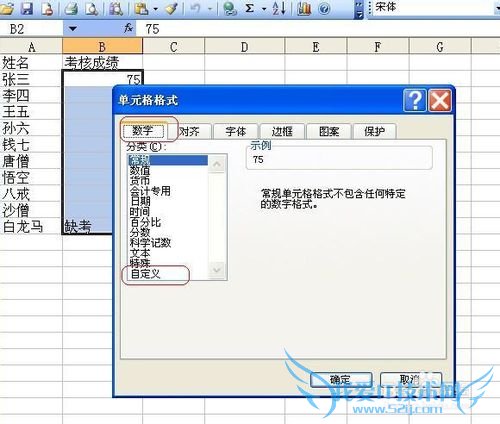
Task: Click cell containing 孙六
Action: coord(31,128)
